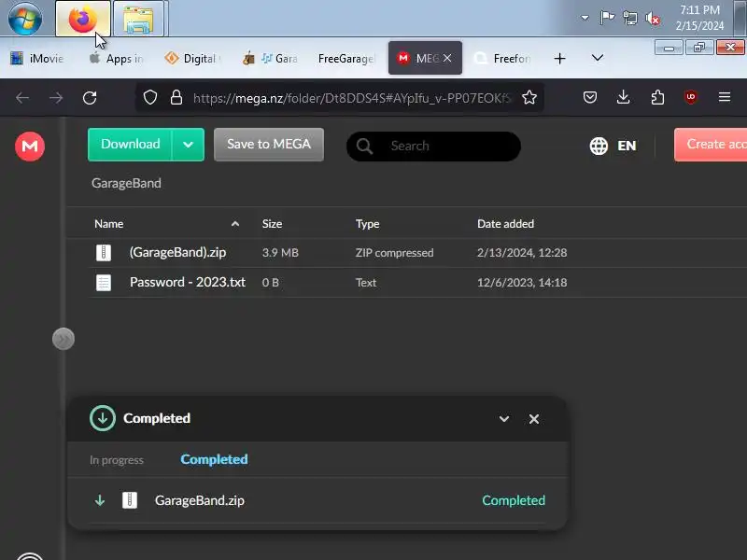
Task: Switch to the Digital tab
Action: coord(193,58)
